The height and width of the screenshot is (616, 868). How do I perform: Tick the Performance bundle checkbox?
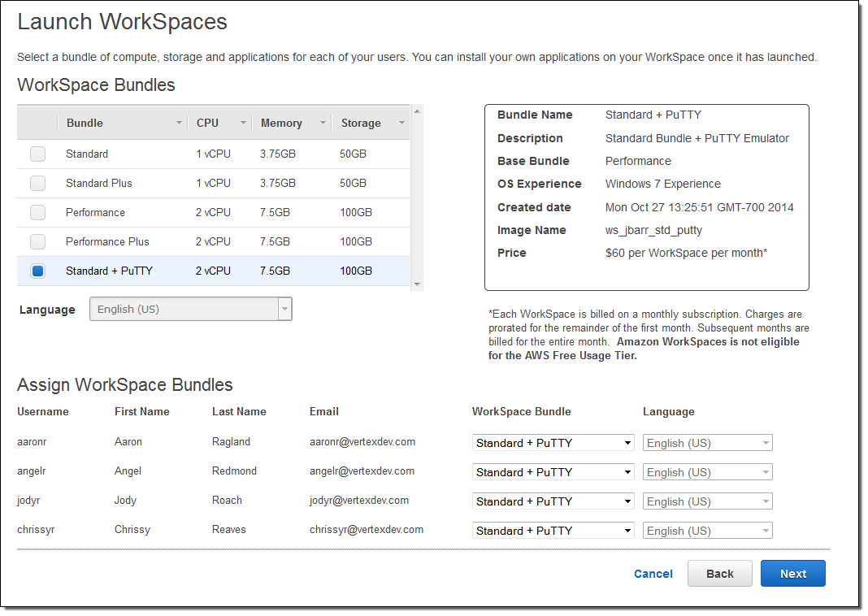pyautogui.click(x=37, y=213)
